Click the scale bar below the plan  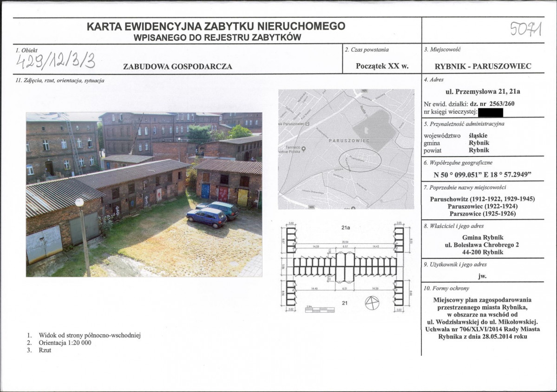point(320,309)
